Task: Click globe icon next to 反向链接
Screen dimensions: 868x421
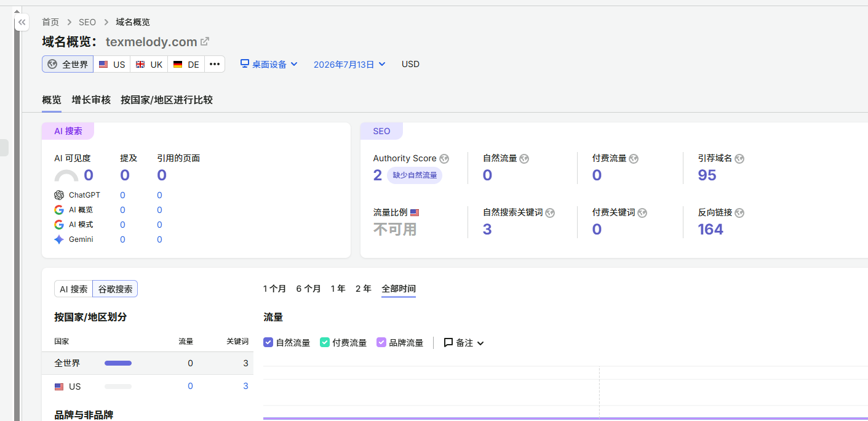Action: pyautogui.click(x=739, y=213)
